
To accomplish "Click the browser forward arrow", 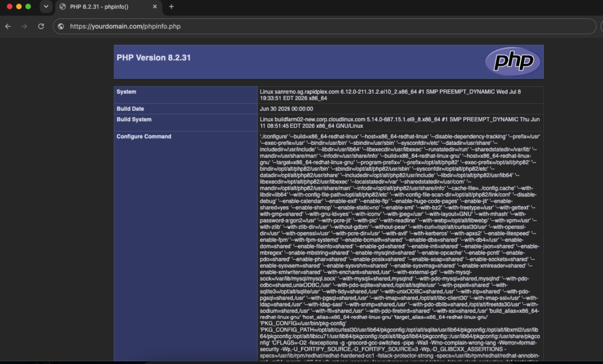I will click(x=24, y=27).
